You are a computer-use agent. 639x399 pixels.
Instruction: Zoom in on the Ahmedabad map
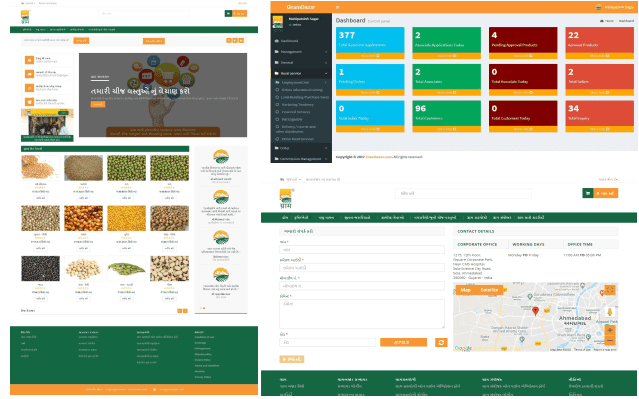click(610, 330)
